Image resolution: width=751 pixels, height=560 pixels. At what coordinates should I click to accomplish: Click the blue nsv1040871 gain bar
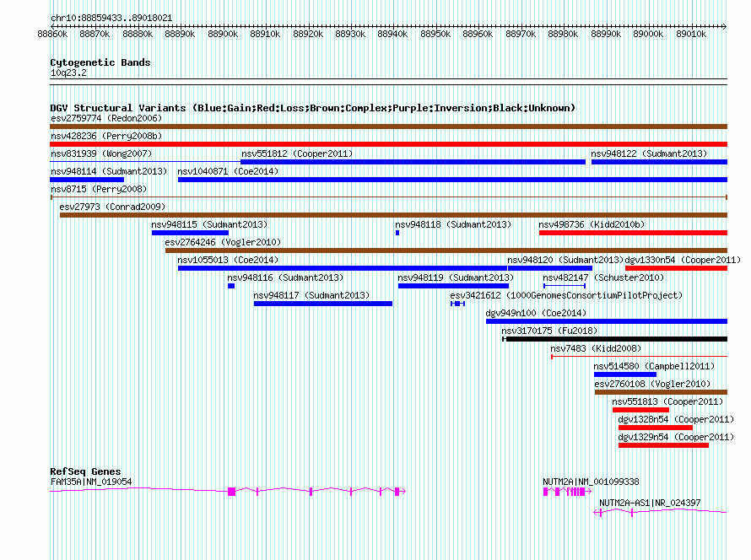point(452,180)
